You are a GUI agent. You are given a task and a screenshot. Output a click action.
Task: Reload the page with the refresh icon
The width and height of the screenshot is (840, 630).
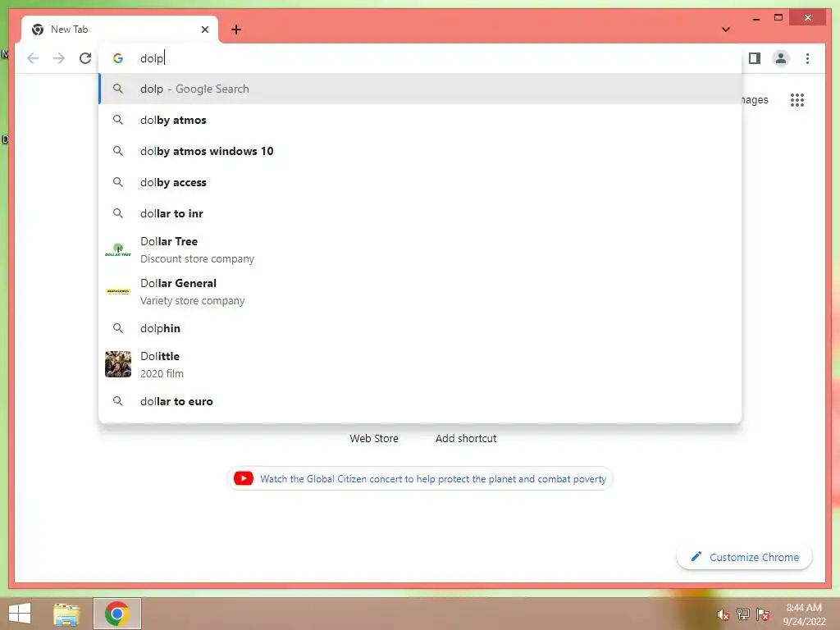tap(85, 58)
